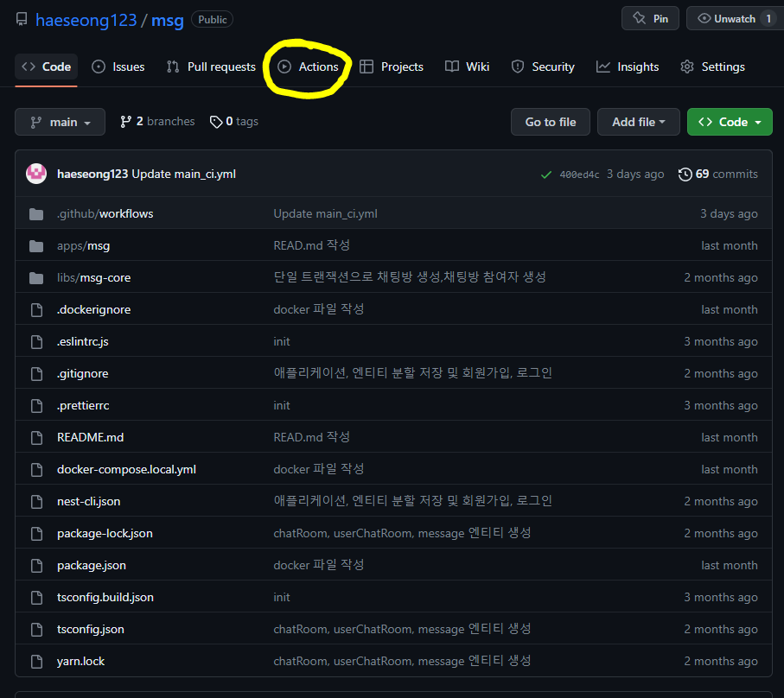Open the tsconfig.json file
Image resolution: width=784 pixels, height=698 pixels.
[91, 630]
